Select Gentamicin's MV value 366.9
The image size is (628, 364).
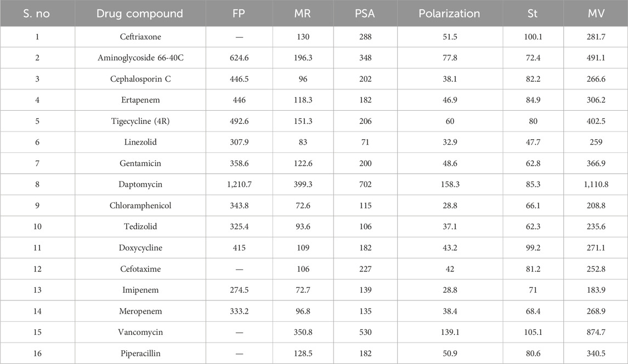(596, 163)
